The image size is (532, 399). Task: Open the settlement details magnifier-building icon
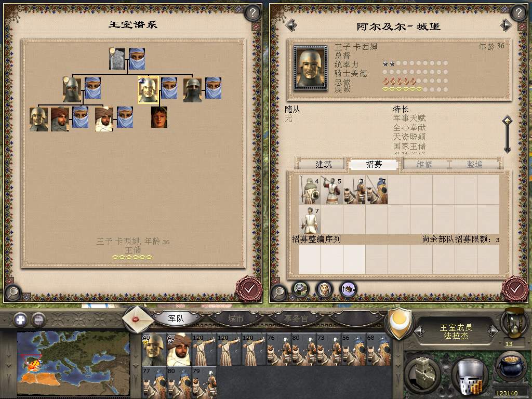[300, 289]
